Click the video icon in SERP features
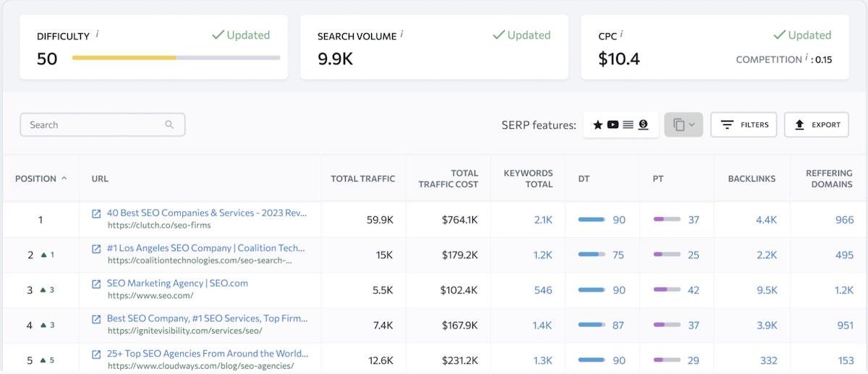The width and height of the screenshot is (868, 374). 613,124
